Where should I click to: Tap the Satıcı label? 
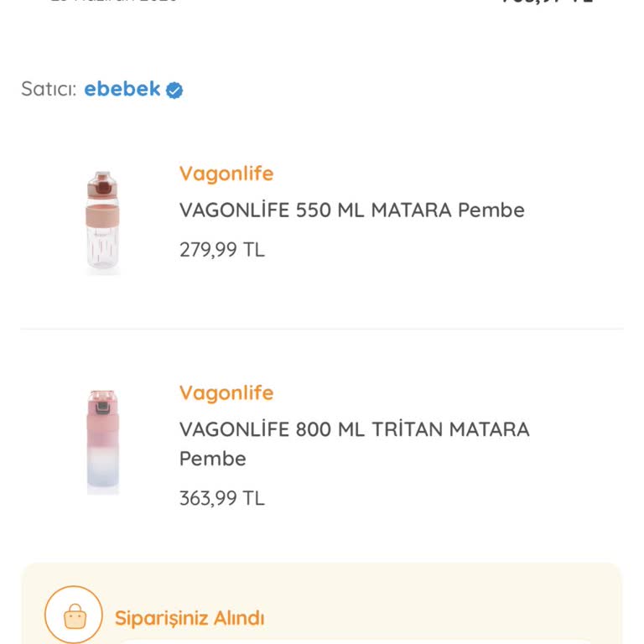point(49,89)
